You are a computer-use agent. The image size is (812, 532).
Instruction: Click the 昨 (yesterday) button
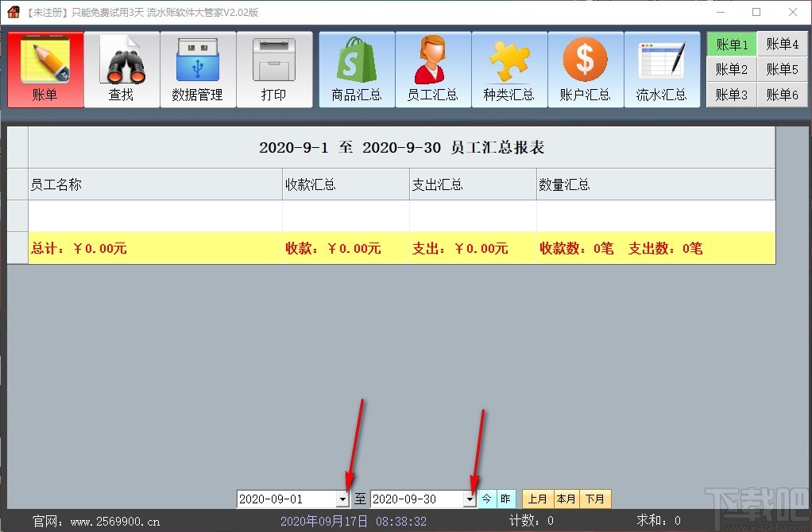tap(505, 499)
